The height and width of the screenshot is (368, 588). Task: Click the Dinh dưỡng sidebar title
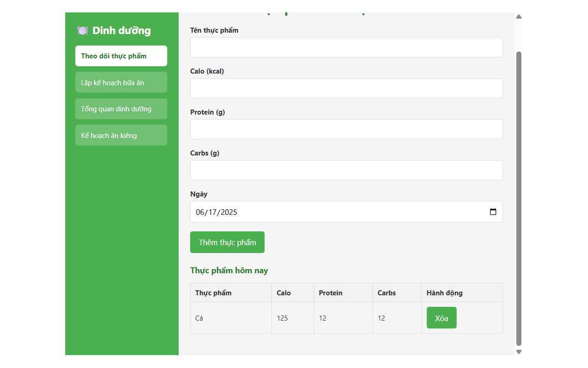(121, 31)
